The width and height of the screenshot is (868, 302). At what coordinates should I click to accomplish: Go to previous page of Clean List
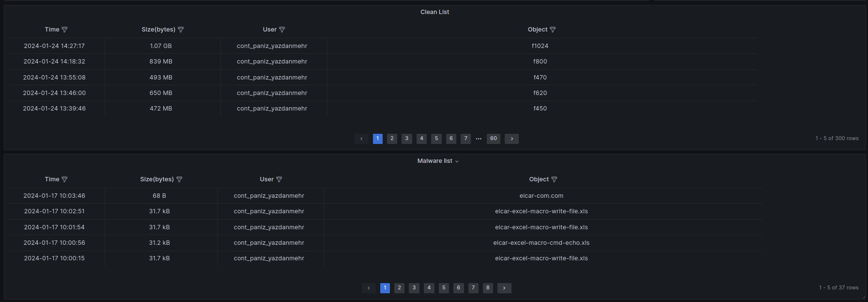(361, 139)
